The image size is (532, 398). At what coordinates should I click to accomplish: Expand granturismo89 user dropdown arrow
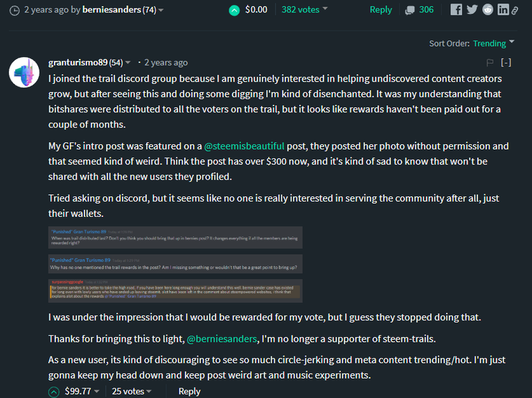point(128,62)
